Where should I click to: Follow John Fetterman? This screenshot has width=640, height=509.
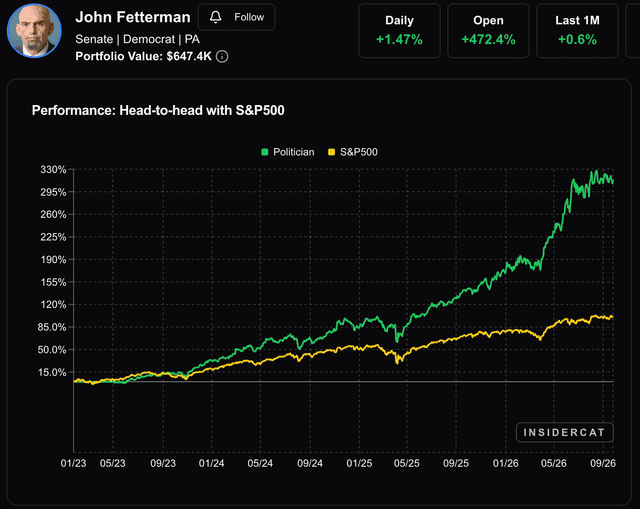[x=236, y=17]
